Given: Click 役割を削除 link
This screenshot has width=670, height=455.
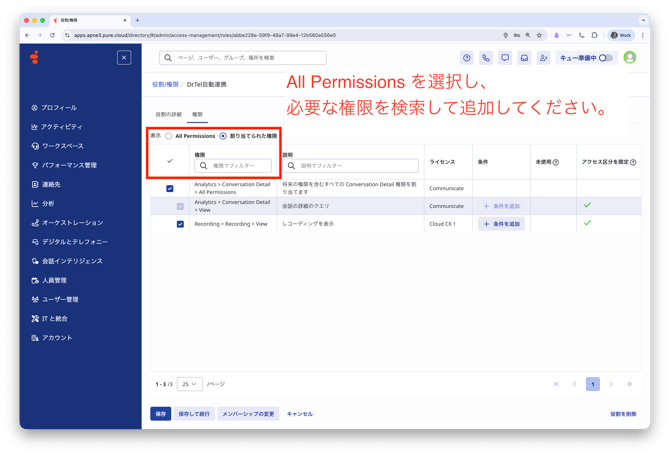Looking at the screenshot, I should coord(623,414).
